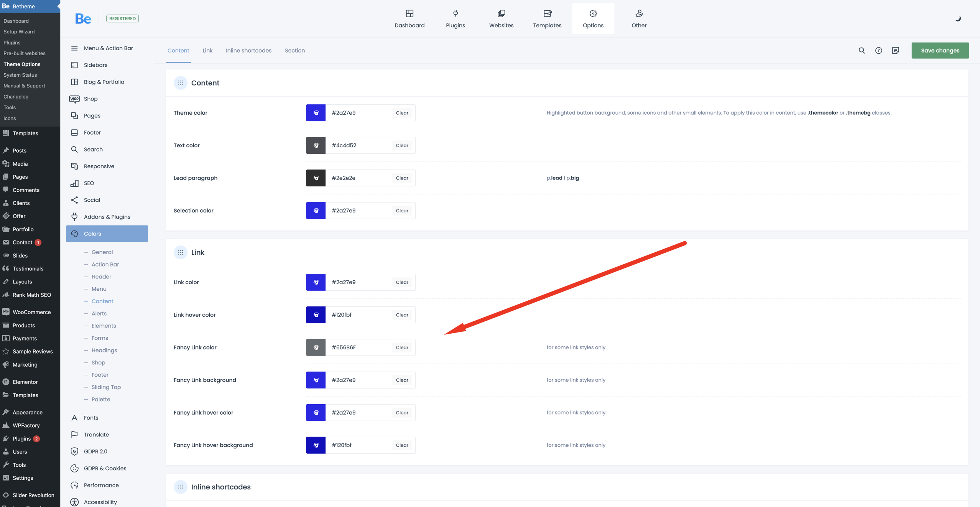Open the Headings colors sub-item
The width and height of the screenshot is (980, 507).
[104, 350]
